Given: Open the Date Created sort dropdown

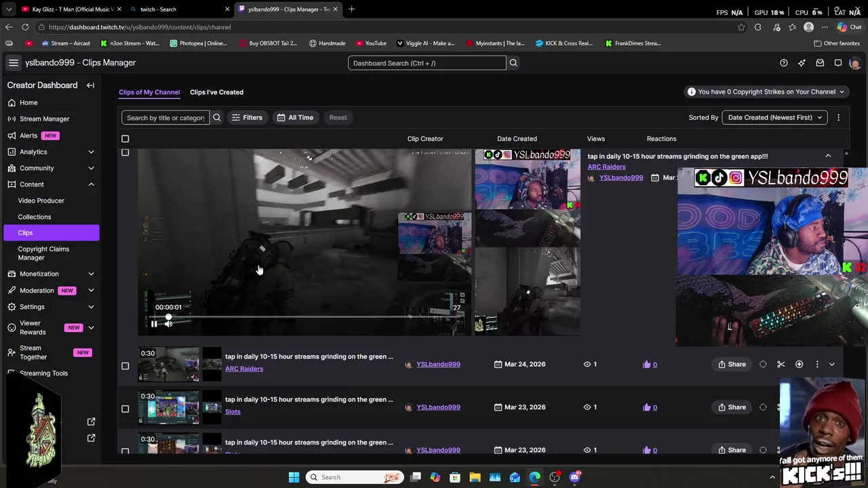Looking at the screenshot, I should (774, 118).
